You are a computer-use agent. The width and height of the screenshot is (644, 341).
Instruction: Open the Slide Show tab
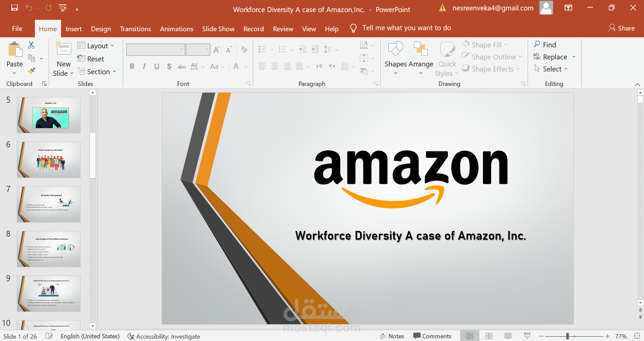point(218,29)
